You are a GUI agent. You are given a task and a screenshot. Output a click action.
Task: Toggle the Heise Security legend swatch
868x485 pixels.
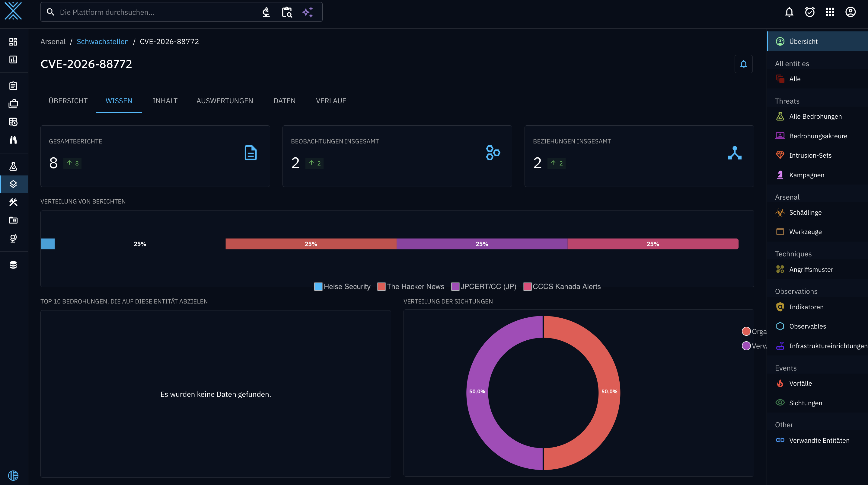(318, 287)
